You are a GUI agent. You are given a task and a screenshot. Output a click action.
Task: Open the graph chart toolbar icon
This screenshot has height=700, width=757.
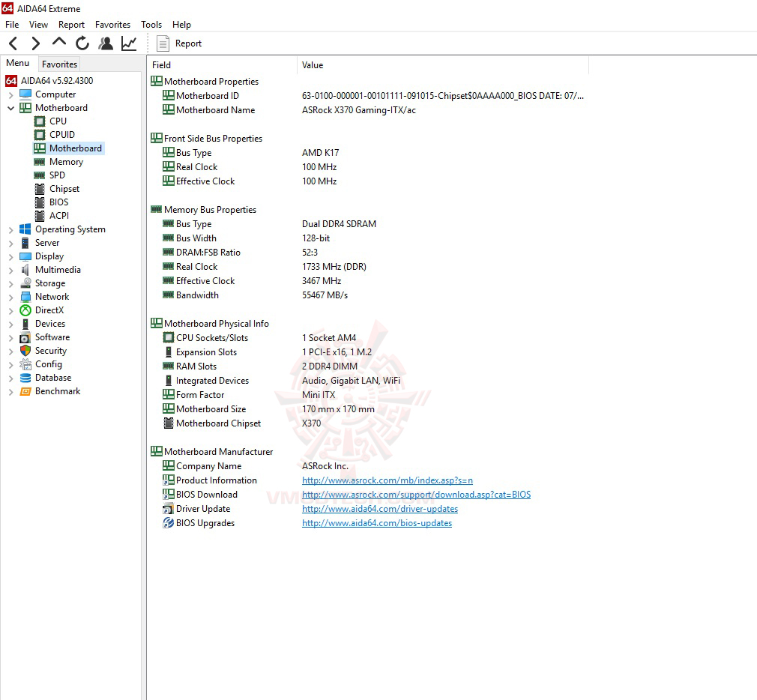click(129, 43)
